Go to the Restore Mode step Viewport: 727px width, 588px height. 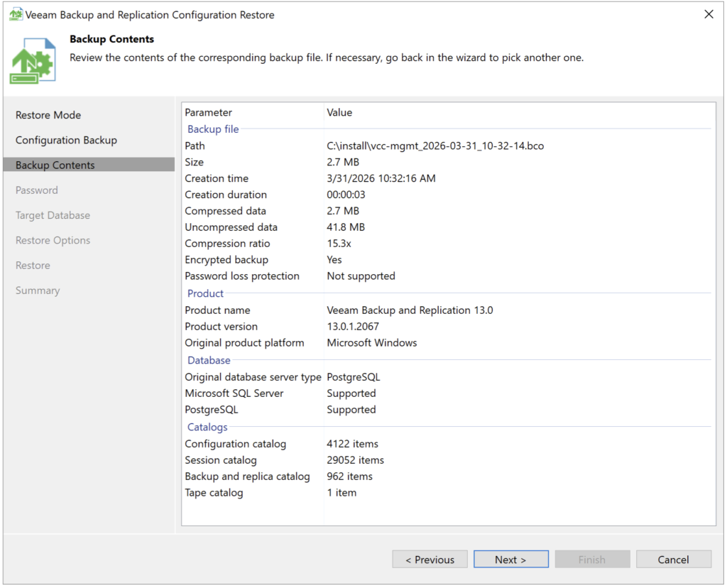click(48, 115)
